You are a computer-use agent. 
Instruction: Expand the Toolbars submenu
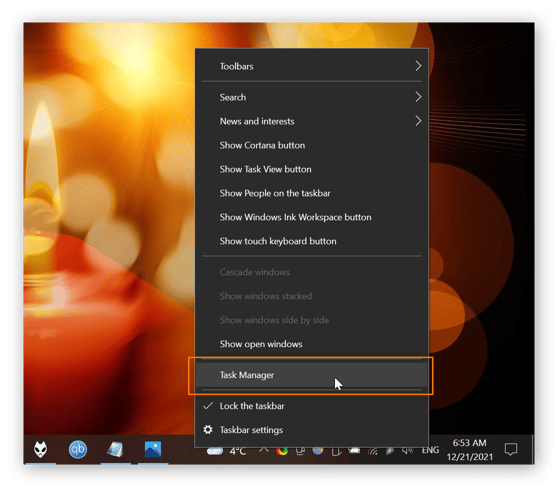[x=312, y=66]
